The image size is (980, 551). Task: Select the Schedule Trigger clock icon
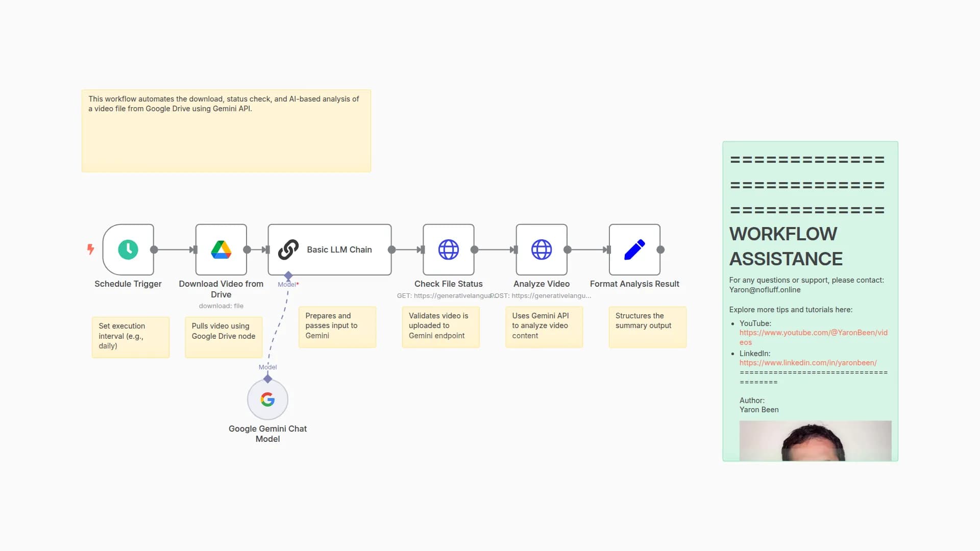tap(128, 249)
